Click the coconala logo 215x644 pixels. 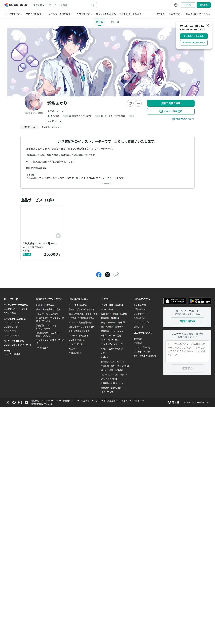pos(16,5)
